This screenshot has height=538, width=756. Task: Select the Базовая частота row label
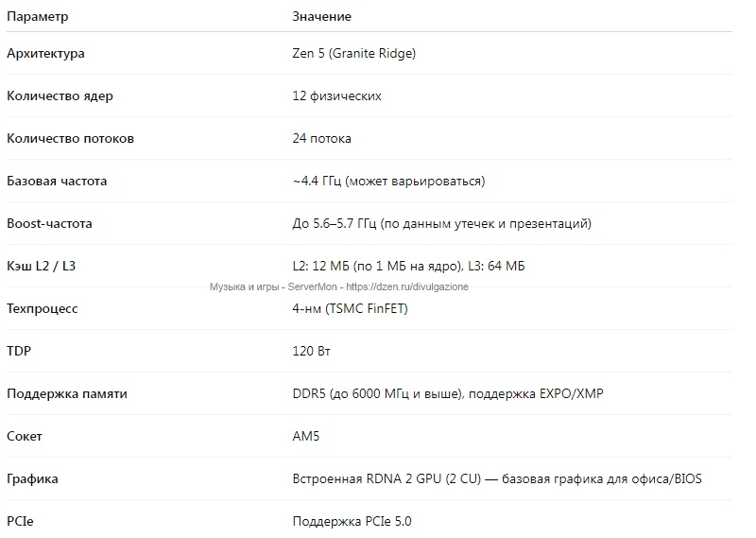pos(57,181)
